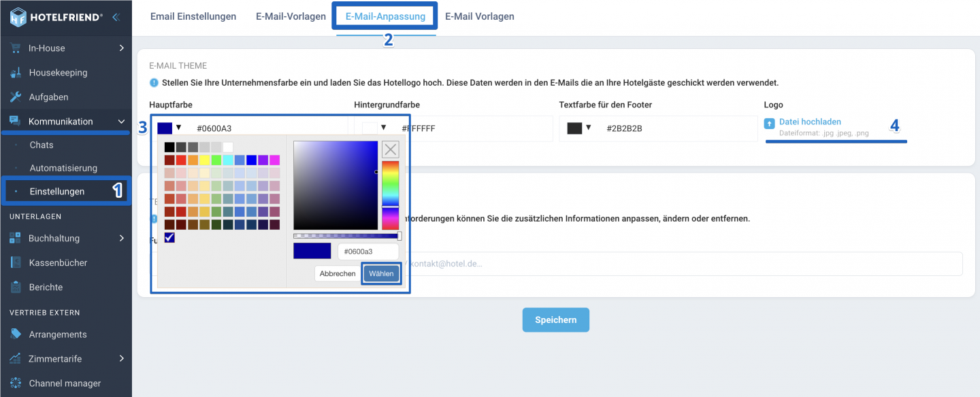Click the Housekeeping broom icon
The image size is (980, 397).
[16, 73]
